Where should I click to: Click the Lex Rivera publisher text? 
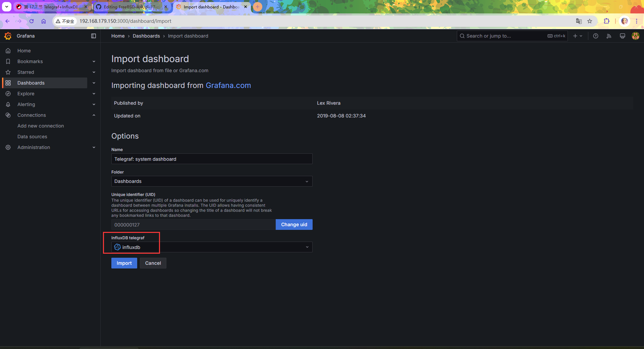tap(329, 103)
